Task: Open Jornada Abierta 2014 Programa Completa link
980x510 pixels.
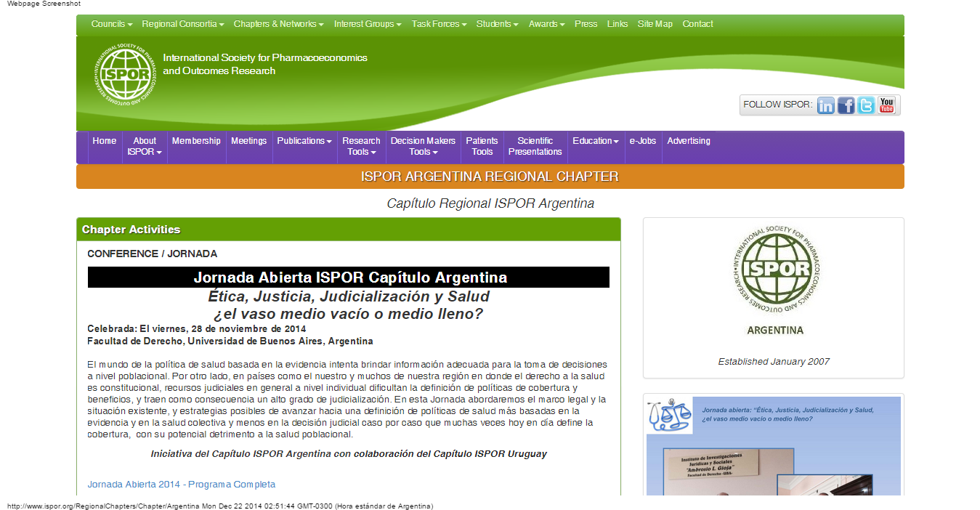Action: [182, 485]
